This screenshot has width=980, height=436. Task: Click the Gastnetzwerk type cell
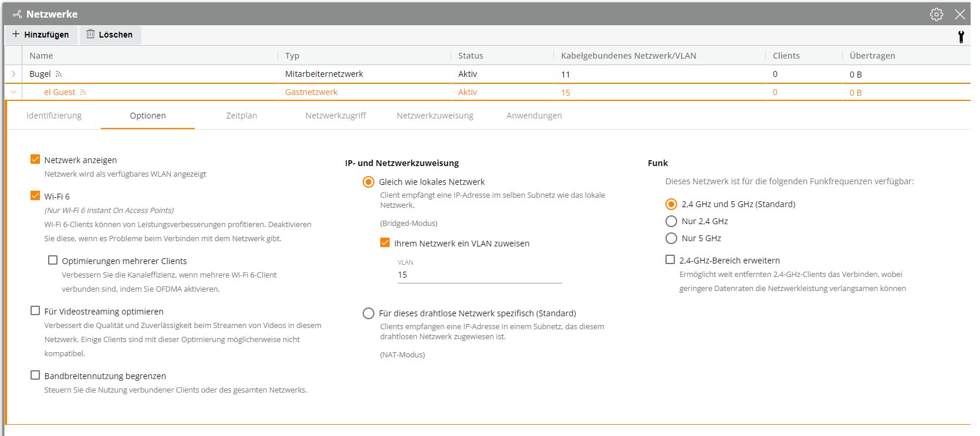tap(311, 92)
